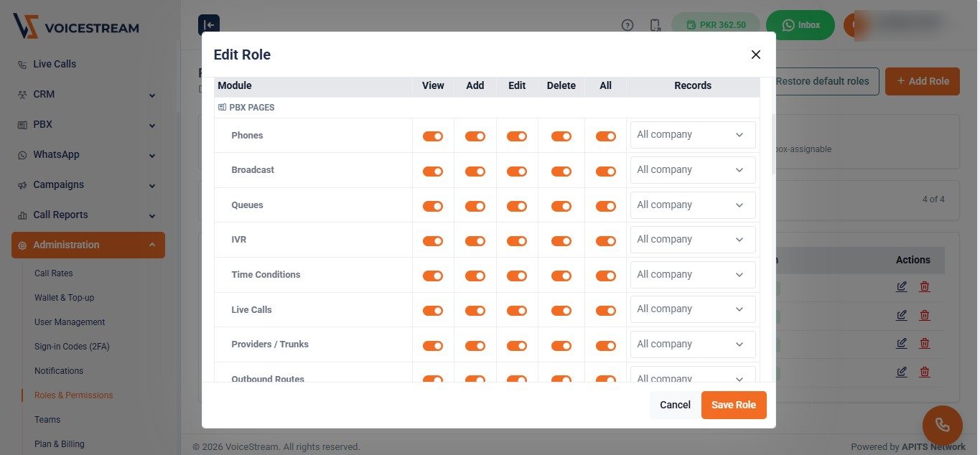Viewport: 980px width, 455px height.
Task: Open the WhatsApp Inbox button
Action: [801, 25]
